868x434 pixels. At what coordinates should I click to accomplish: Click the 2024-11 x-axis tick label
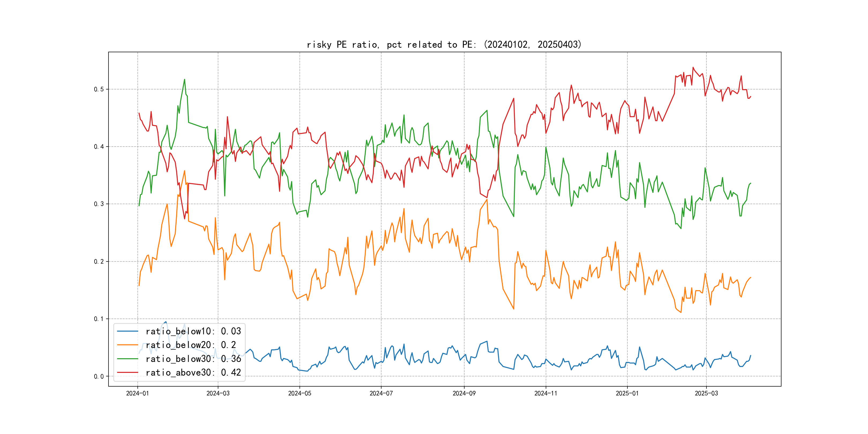(545, 393)
